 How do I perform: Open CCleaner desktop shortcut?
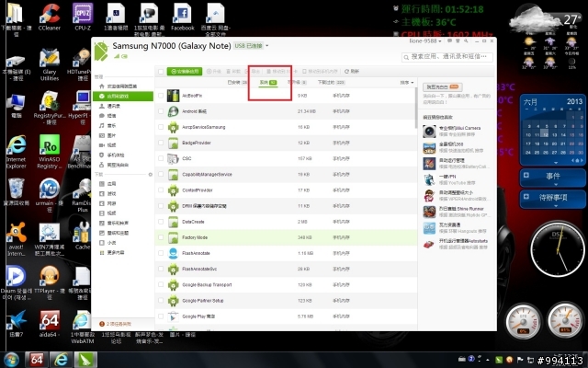pyautogui.click(x=49, y=17)
